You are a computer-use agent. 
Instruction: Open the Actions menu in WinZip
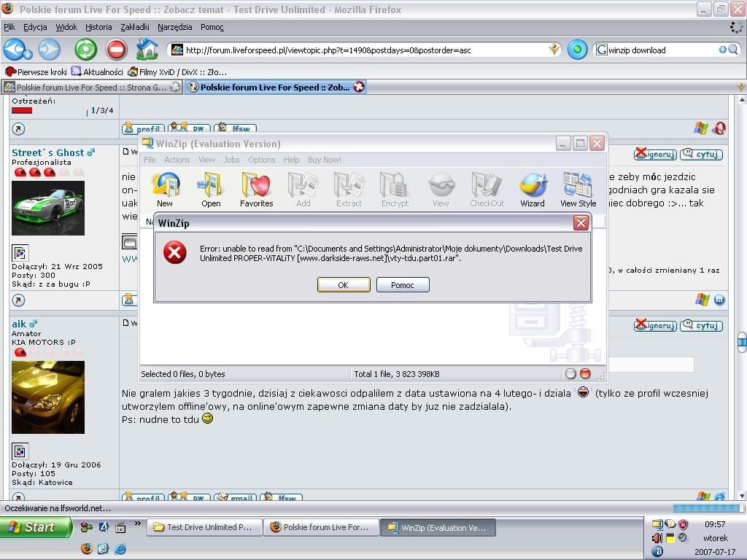coord(177,160)
